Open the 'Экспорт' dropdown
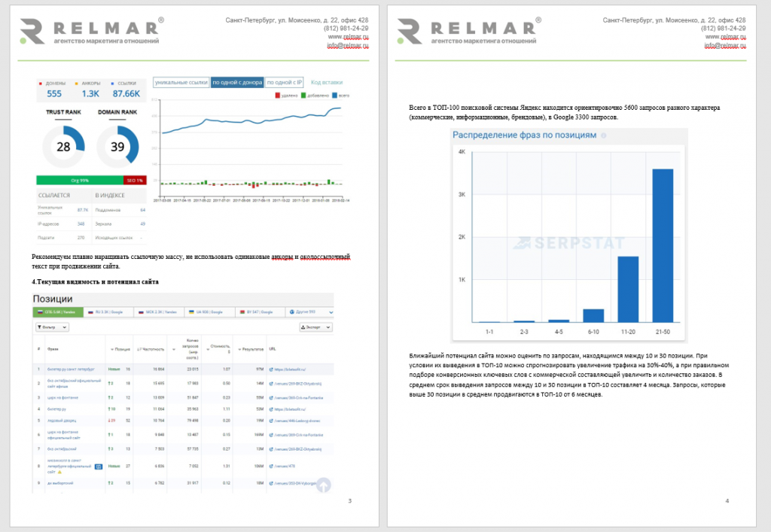This screenshot has height=532, width=771. pyautogui.click(x=315, y=327)
